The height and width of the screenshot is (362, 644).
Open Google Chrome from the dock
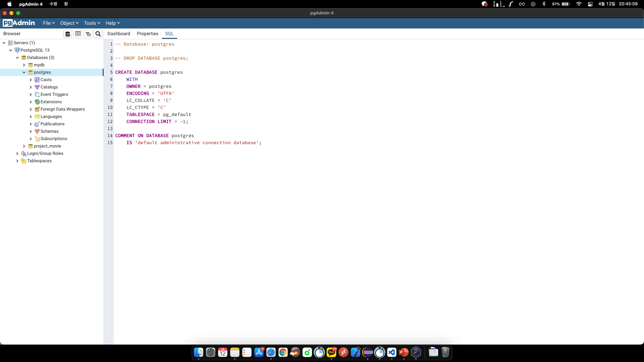tap(283, 352)
